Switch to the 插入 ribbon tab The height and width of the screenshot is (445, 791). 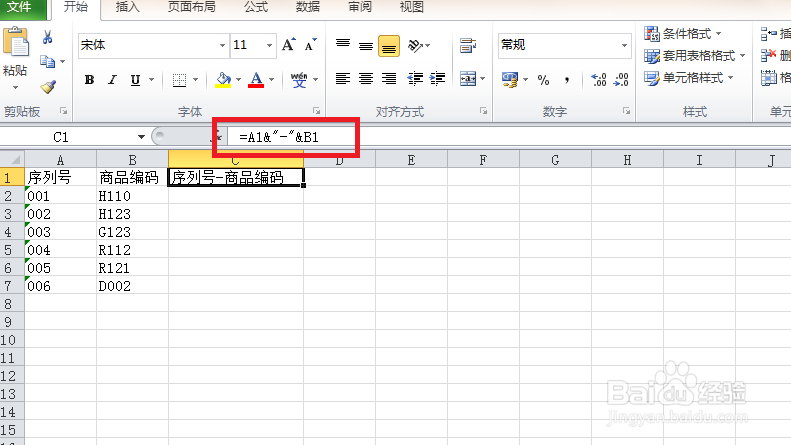tap(127, 7)
